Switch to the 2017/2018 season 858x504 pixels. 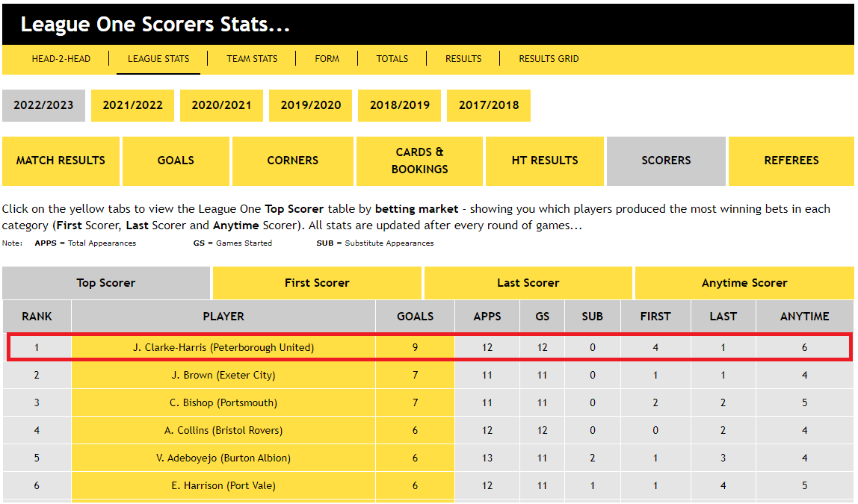pos(489,105)
